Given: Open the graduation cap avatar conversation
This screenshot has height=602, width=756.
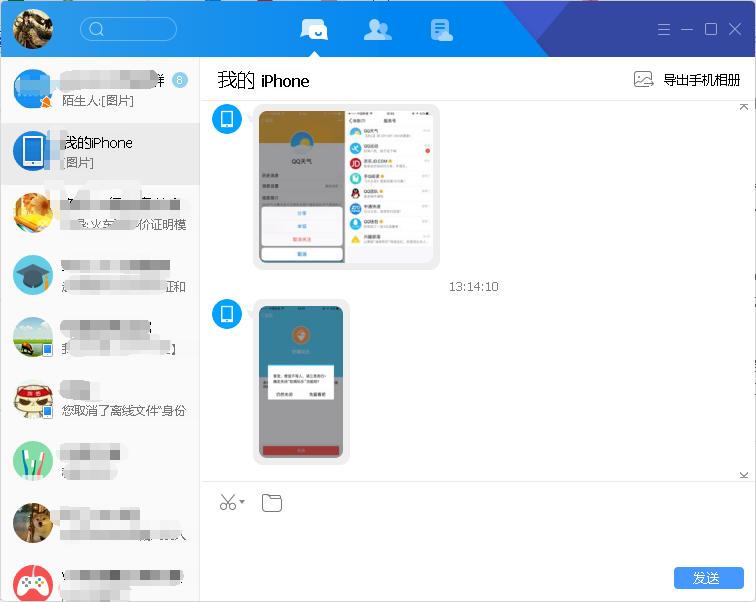Looking at the screenshot, I should click(x=100, y=276).
